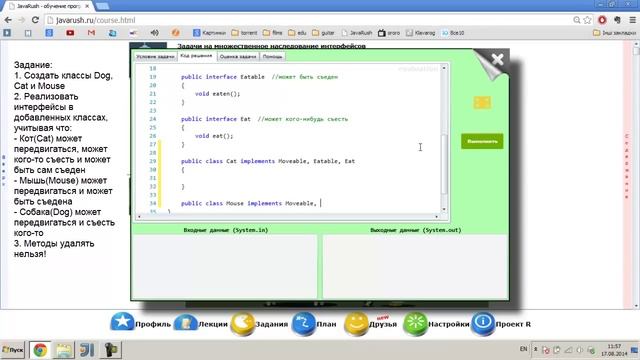Click the Evernote elephant extension icon
Viewport: 640px width, 360px height.
point(617,20)
